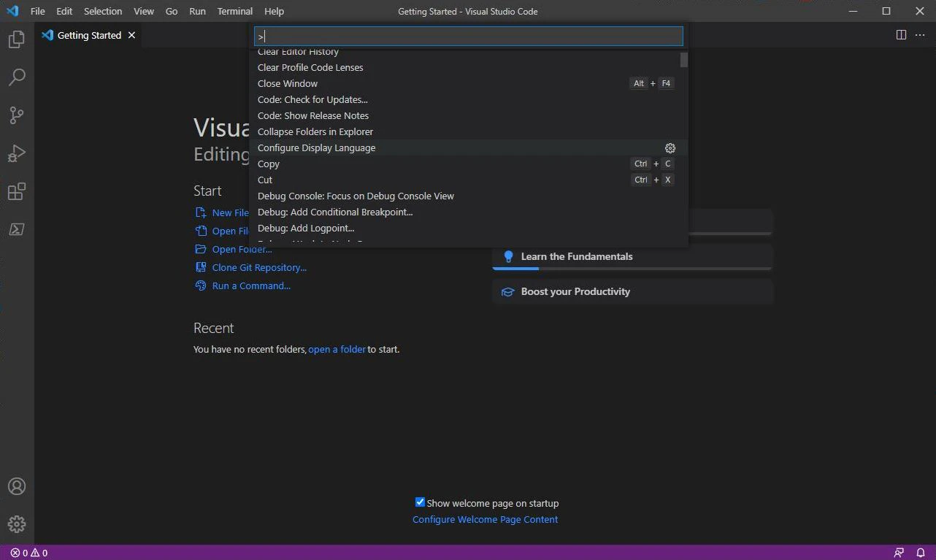
Task: Open Boost your Productivity walkthrough
Action: tap(632, 291)
